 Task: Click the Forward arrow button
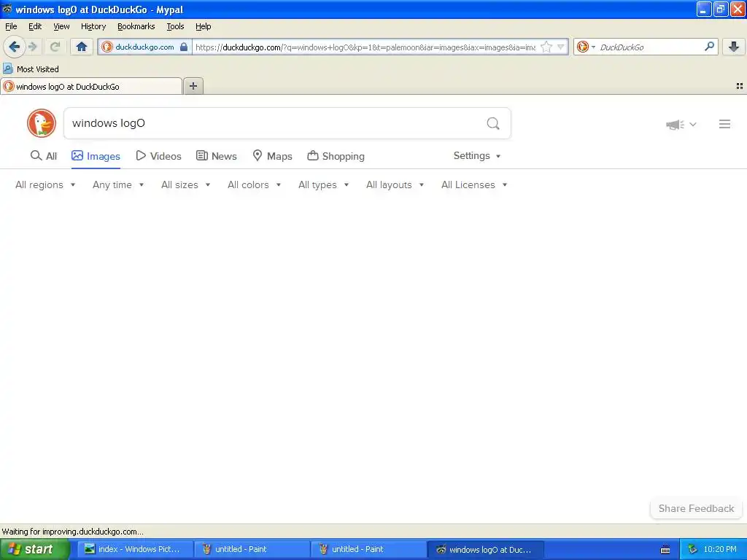[x=33, y=47]
